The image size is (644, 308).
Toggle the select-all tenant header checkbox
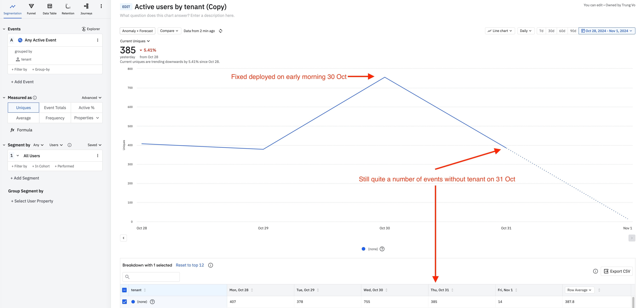click(124, 290)
